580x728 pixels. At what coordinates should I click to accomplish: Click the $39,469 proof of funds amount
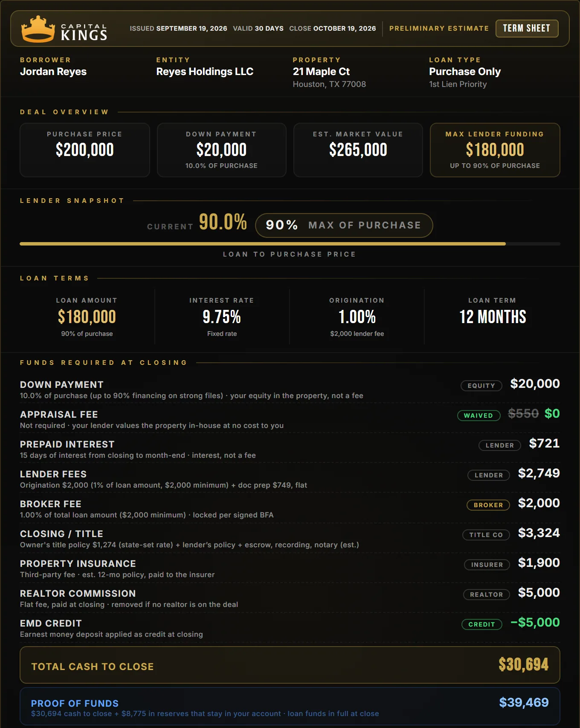pyautogui.click(x=524, y=702)
